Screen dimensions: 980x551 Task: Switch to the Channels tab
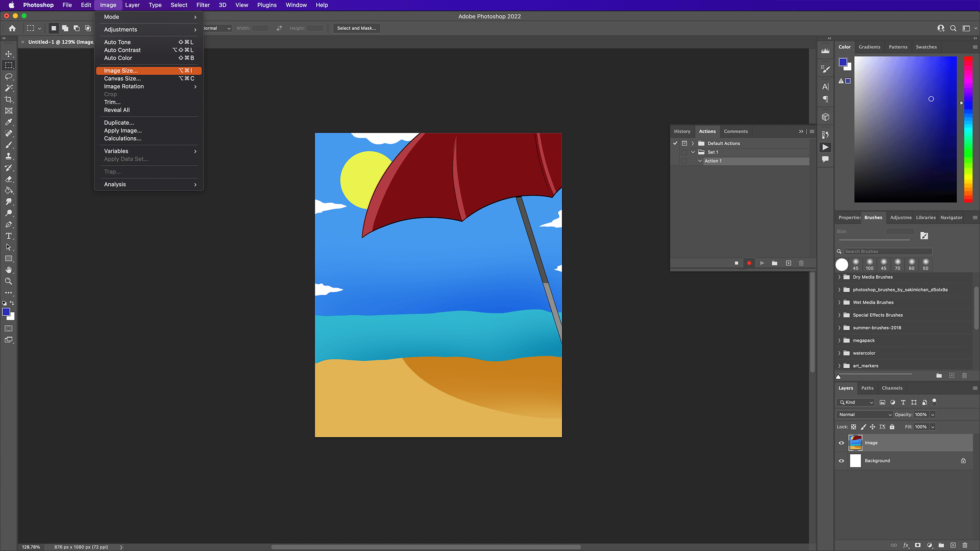892,388
